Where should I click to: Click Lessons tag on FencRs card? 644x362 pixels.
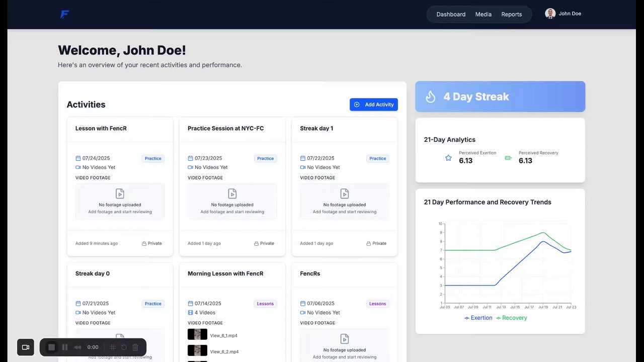(x=377, y=304)
